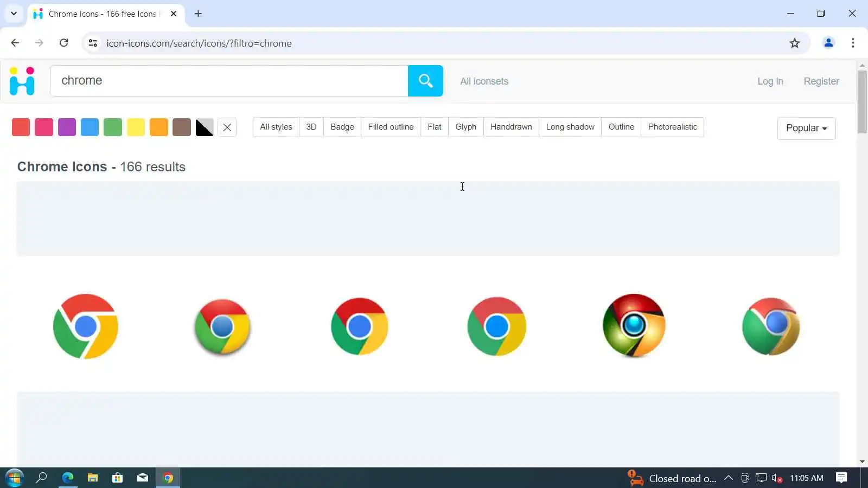868x488 pixels.
Task: Click the page vertical scrollbar thumb
Action: (x=862, y=101)
